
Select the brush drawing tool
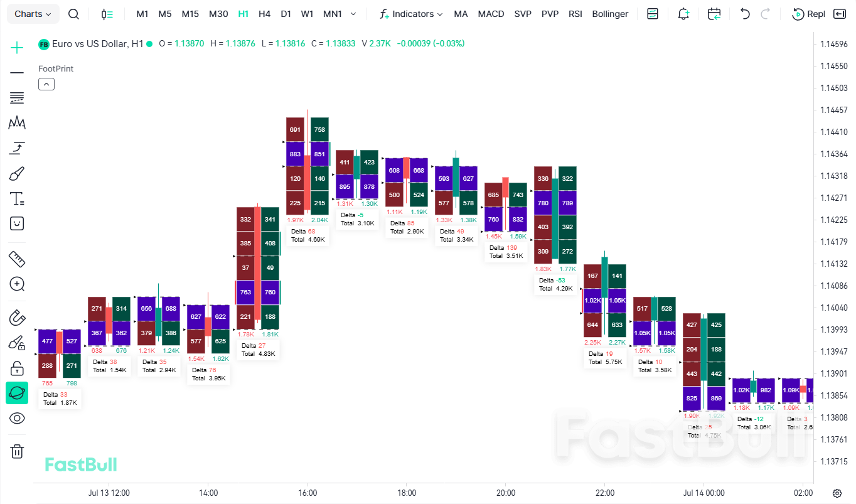click(x=17, y=174)
